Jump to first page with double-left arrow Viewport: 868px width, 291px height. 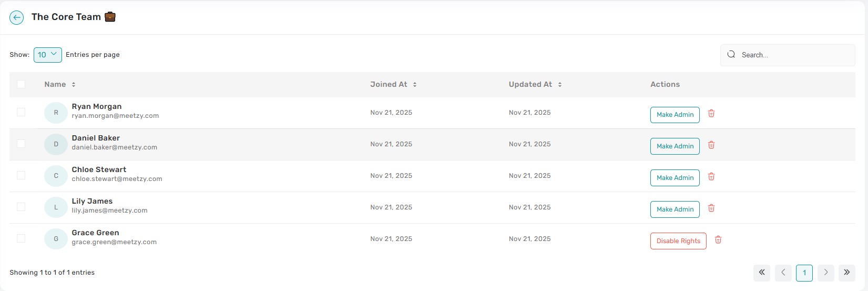tap(762, 273)
